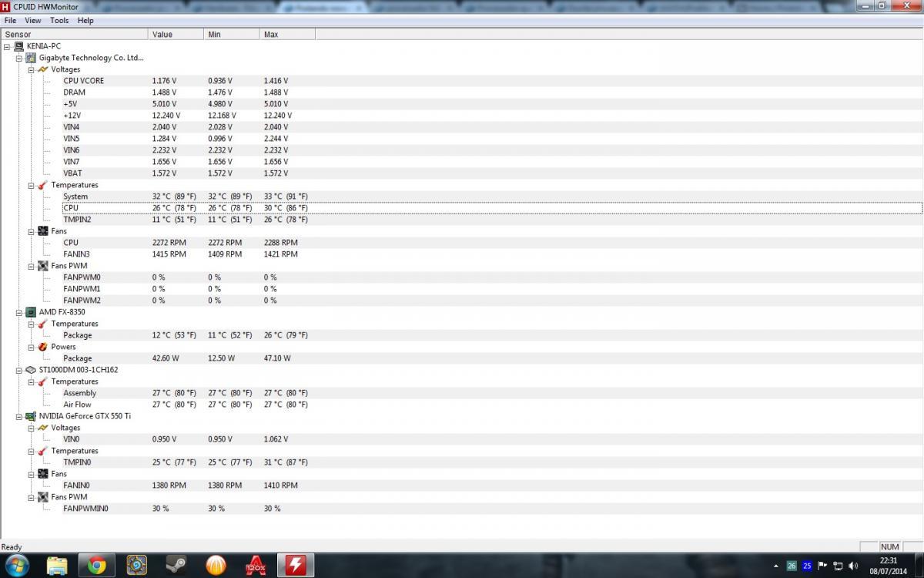The height and width of the screenshot is (578, 924).
Task: Click the Action Center flag tray icon
Action: 822,566
